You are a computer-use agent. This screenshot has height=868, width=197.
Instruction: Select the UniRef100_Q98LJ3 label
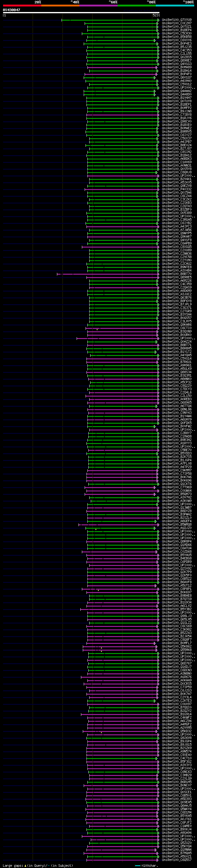click(176, 616)
